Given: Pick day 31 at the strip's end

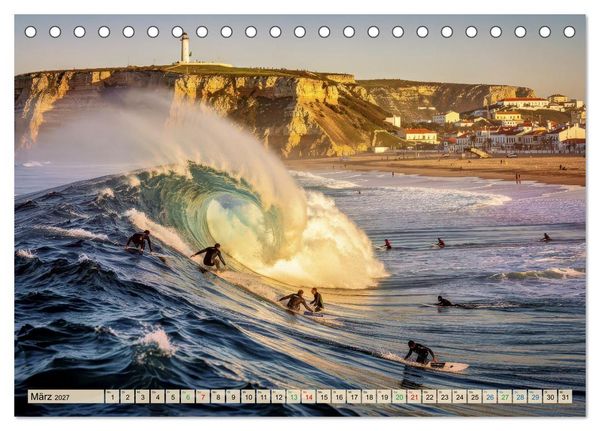Looking at the screenshot, I should click(x=566, y=397).
